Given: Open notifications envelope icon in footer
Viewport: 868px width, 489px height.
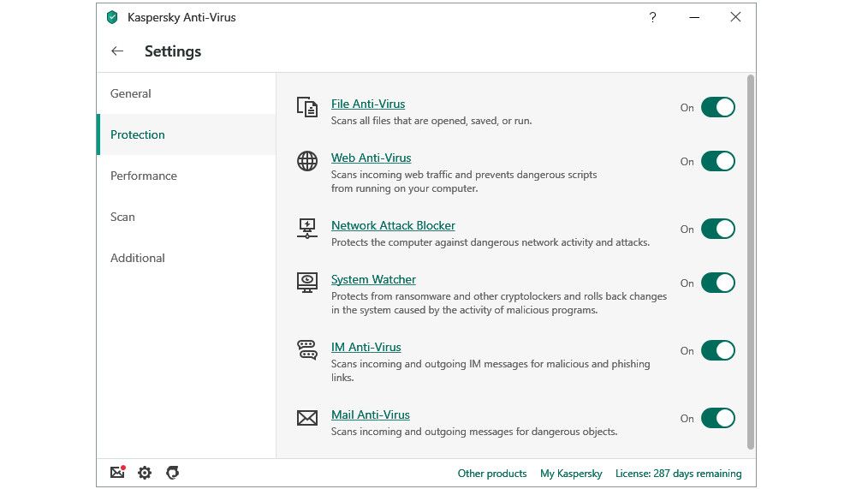Looking at the screenshot, I should pyautogui.click(x=118, y=472).
